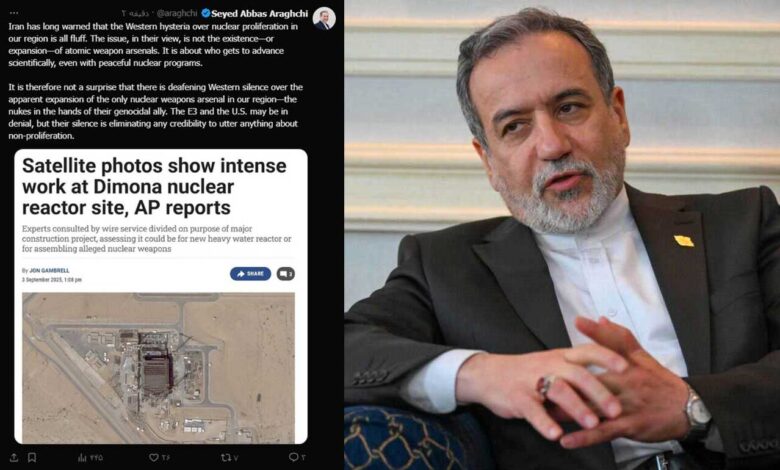Screen dimensions: 780x470
Task: Repost using the retweet arrows icon
Action: pyautogui.click(x=225, y=457)
